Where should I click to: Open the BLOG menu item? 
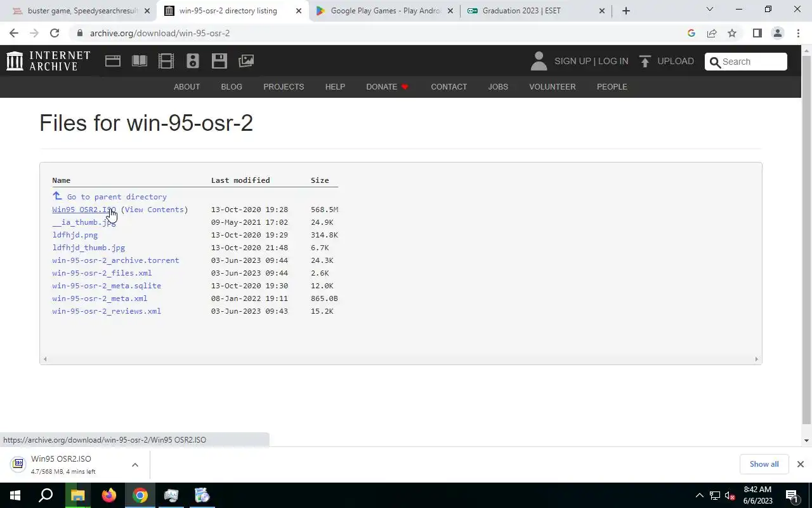[232, 86]
